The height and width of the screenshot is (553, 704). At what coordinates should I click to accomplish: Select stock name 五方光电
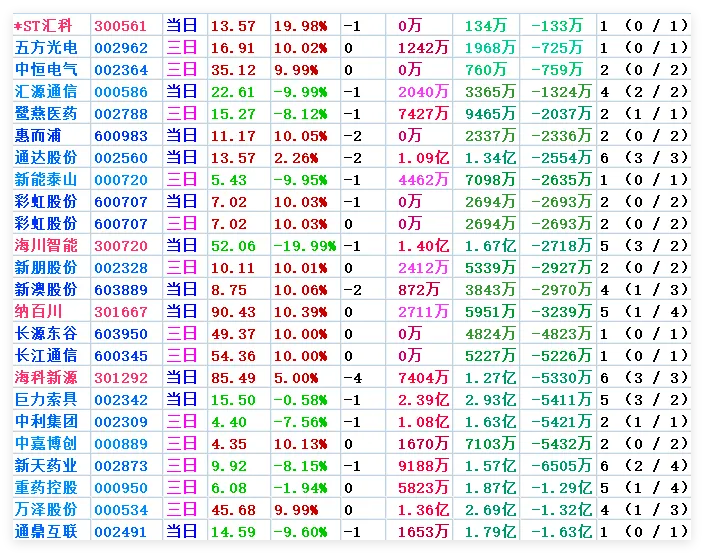pyautogui.click(x=46, y=48)
